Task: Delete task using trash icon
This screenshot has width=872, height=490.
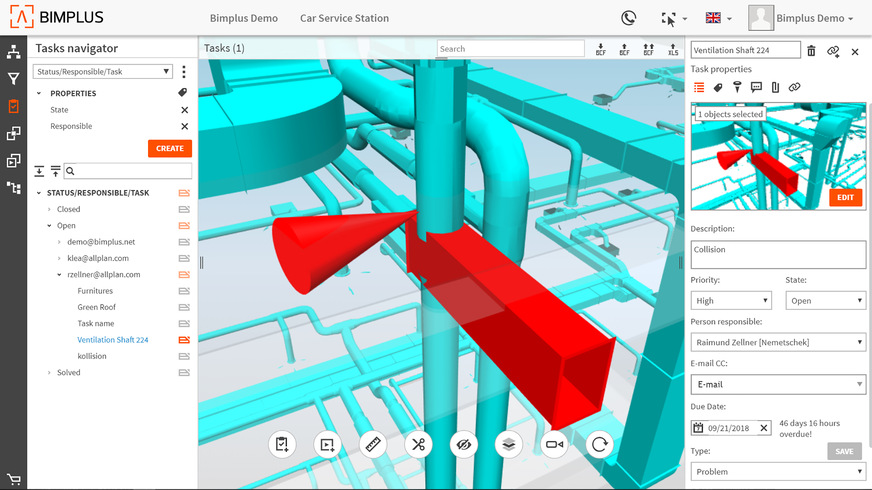Action: point(811,51)
